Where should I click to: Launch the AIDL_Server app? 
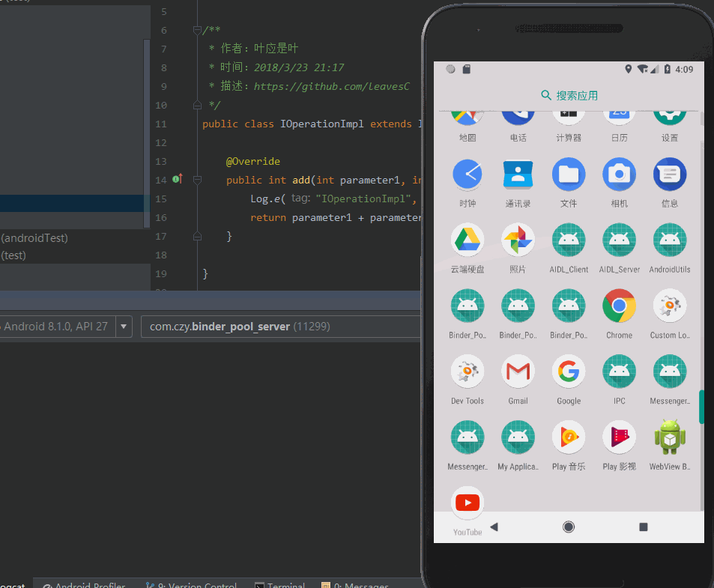(x=619, y=240)
